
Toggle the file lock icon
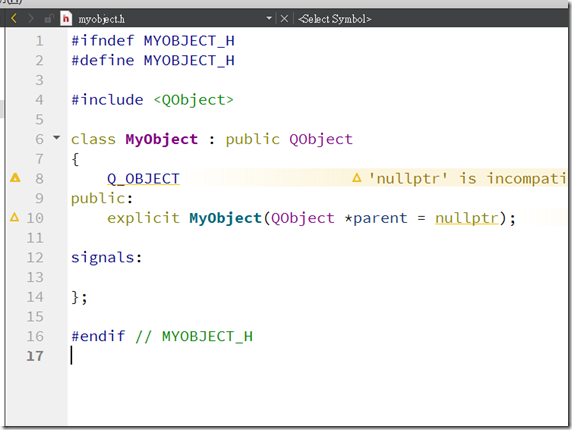[49, 18]
